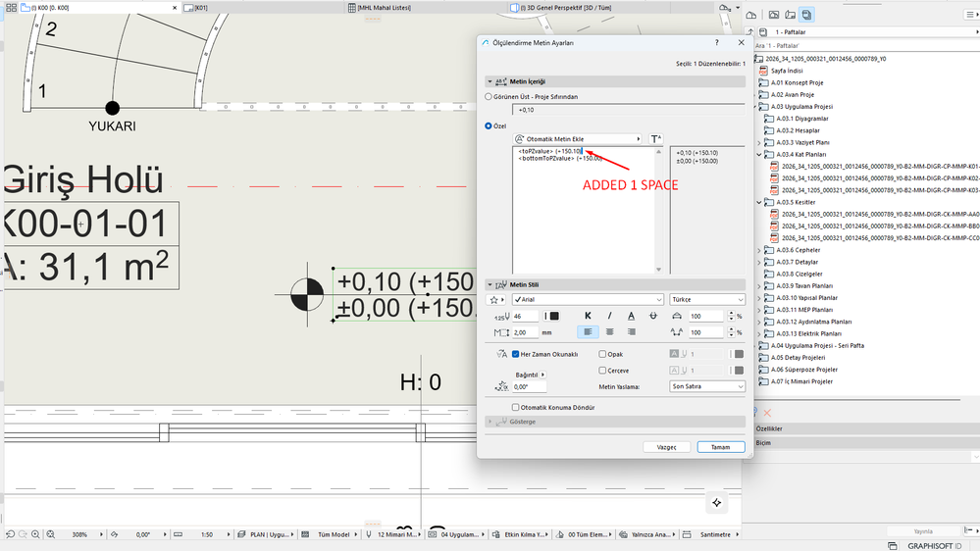Select the Sayfa İndisi item
Screen dimensions: 980x551
pos(786,71)
